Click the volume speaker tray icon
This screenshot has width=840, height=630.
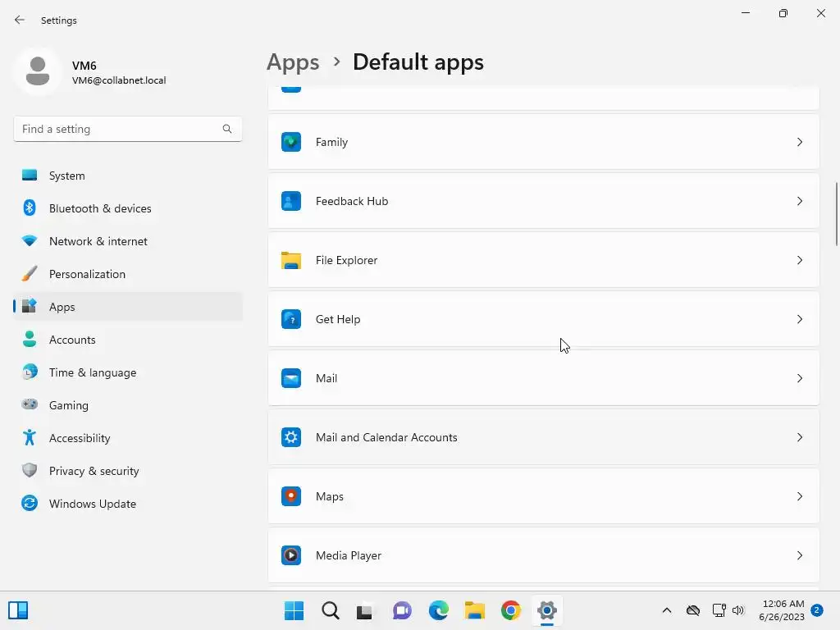click(738, 610)
